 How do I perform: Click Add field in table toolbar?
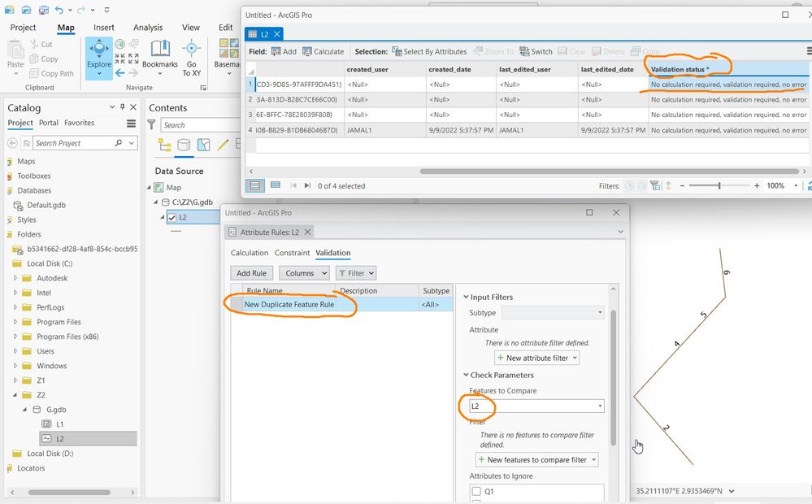pyautogui.click(x=284, y=51)
